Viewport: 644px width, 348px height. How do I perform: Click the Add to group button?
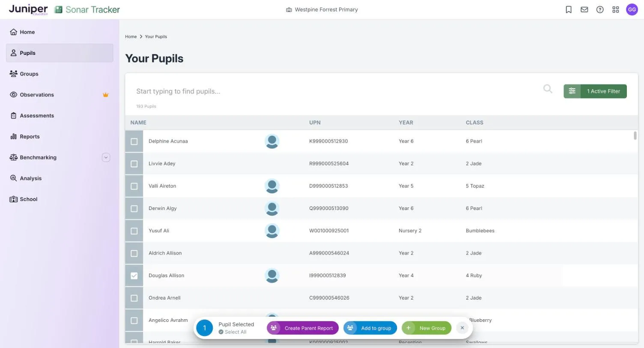370,328
